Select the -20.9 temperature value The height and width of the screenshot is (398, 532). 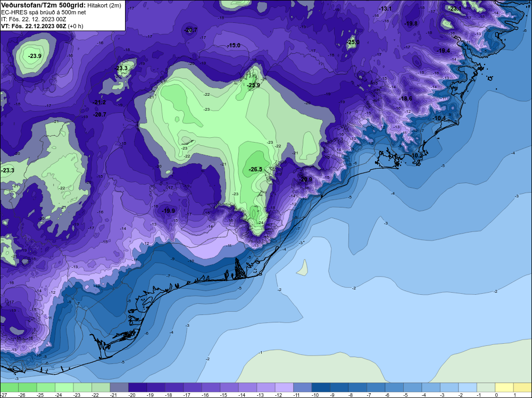tap(305, 180)
